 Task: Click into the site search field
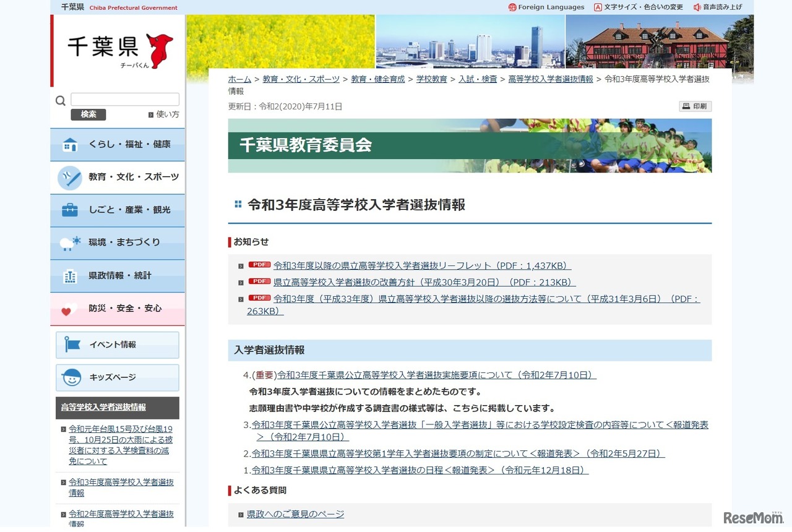pyautogui.click(x=125, y=100)
